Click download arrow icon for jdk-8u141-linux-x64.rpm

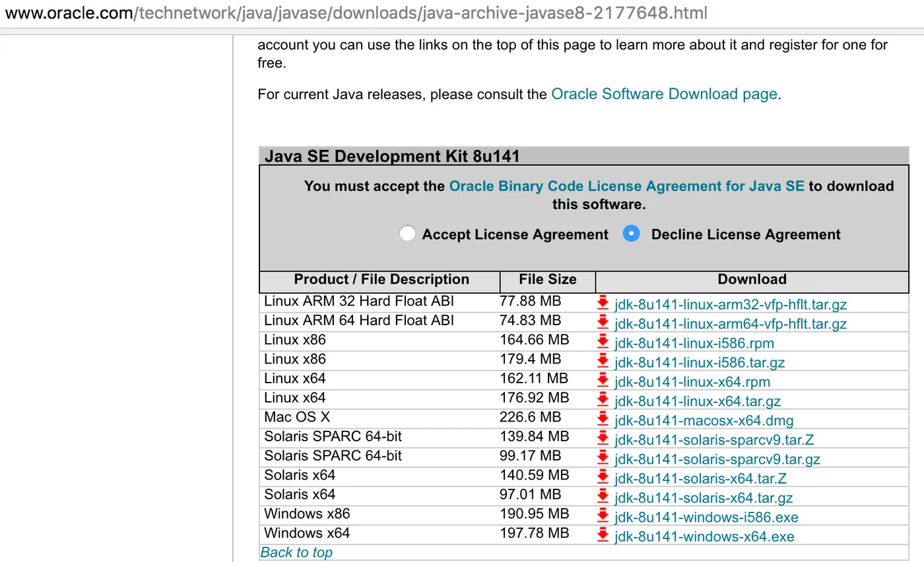point(602,381)
